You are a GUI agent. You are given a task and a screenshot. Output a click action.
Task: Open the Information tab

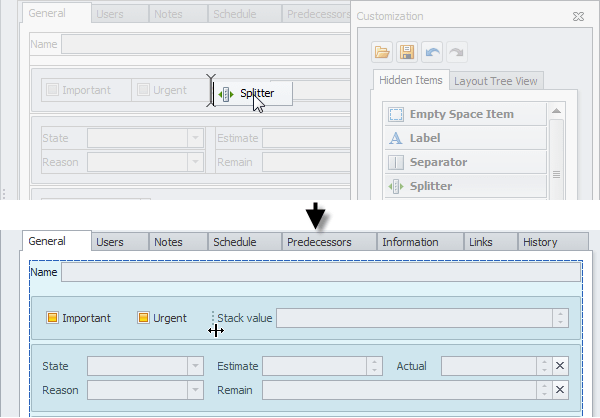pos(410,242)
